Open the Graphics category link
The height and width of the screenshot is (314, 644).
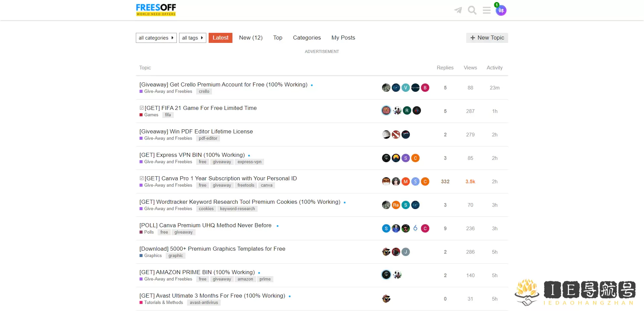point(151,256)
